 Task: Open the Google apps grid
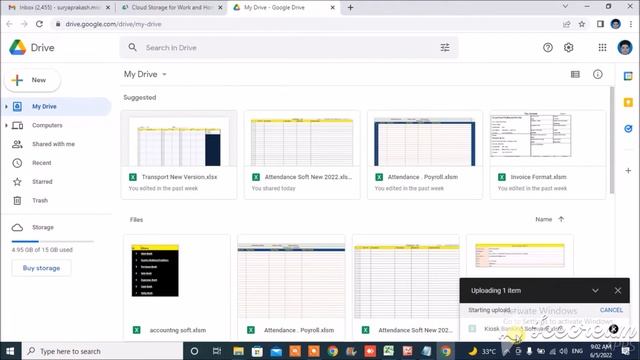click(x=602, y=48)
